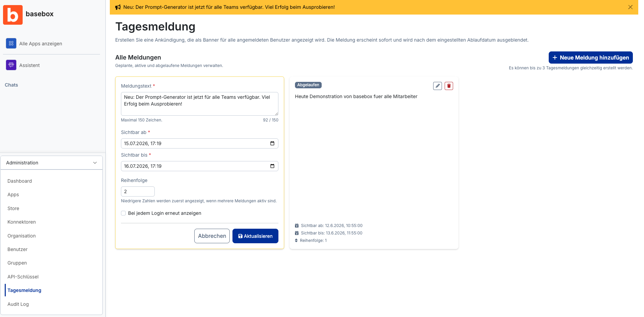Click Neue Meldung hinzufügen button
The width and height of the screenshot is (644, 317).
click(x=591, y=58)
